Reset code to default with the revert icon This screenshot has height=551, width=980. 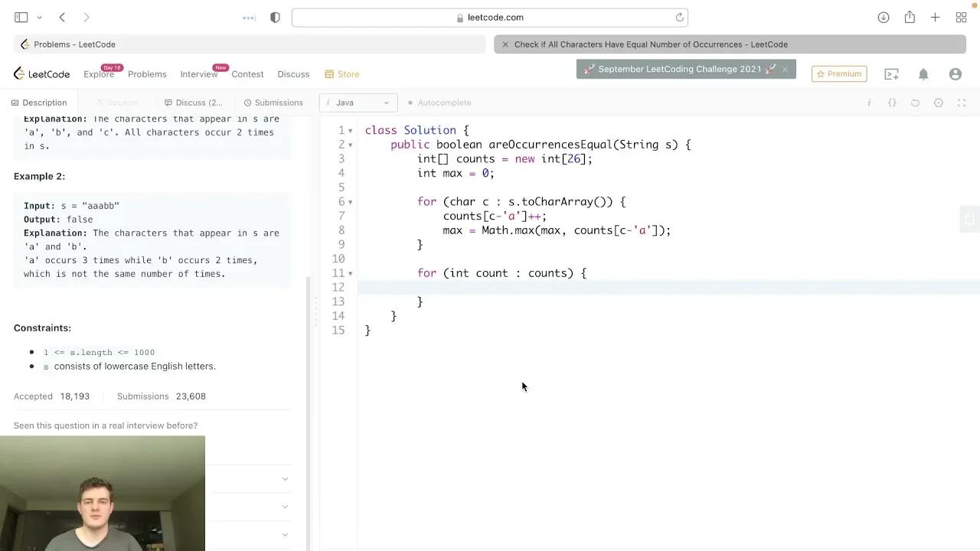pos(915,103)
